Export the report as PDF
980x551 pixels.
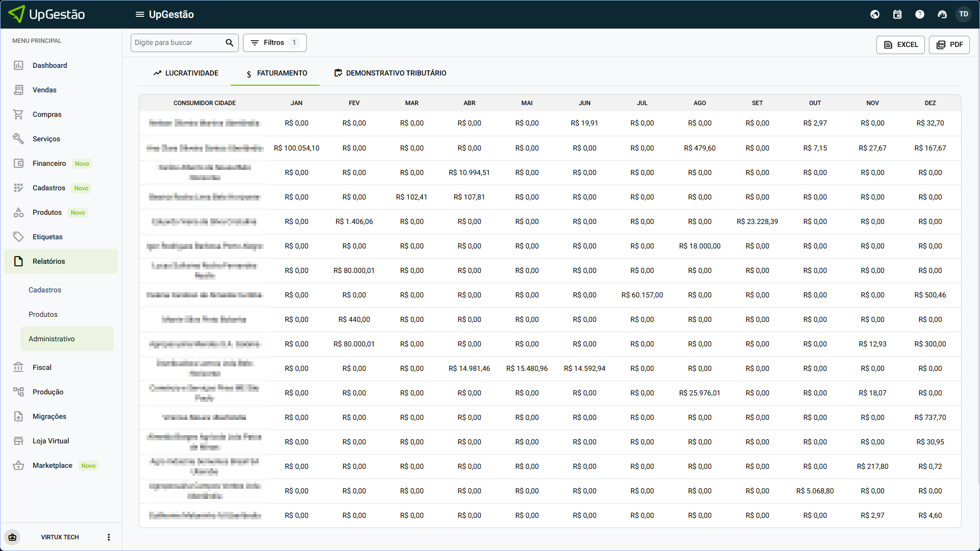coord(949,45)
